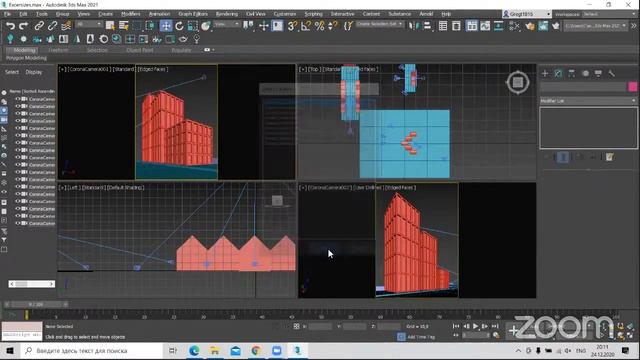Toggle Angle Snap on main toolbar
The height and width of the screenshot is (360, 640).
[305, 26]
